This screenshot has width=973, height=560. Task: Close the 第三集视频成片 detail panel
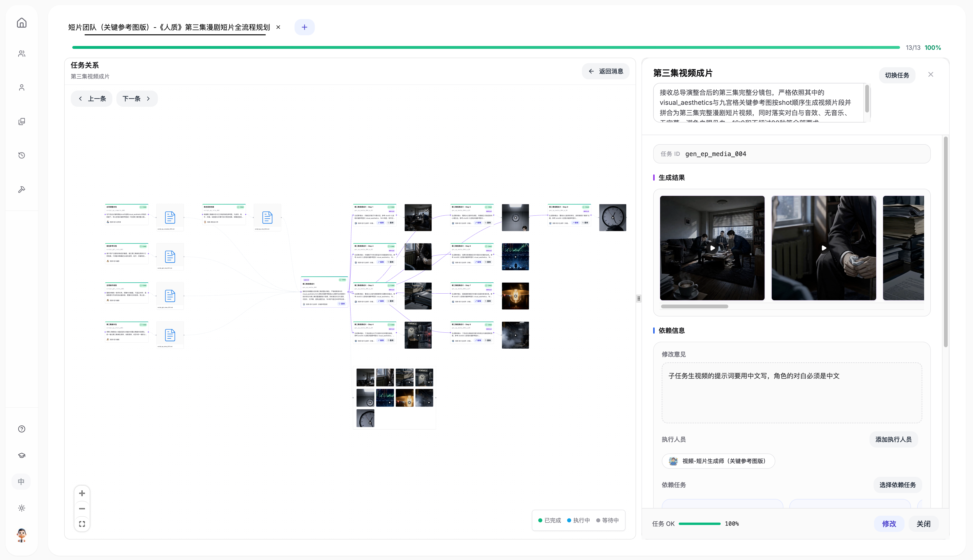tap(931, 75)
